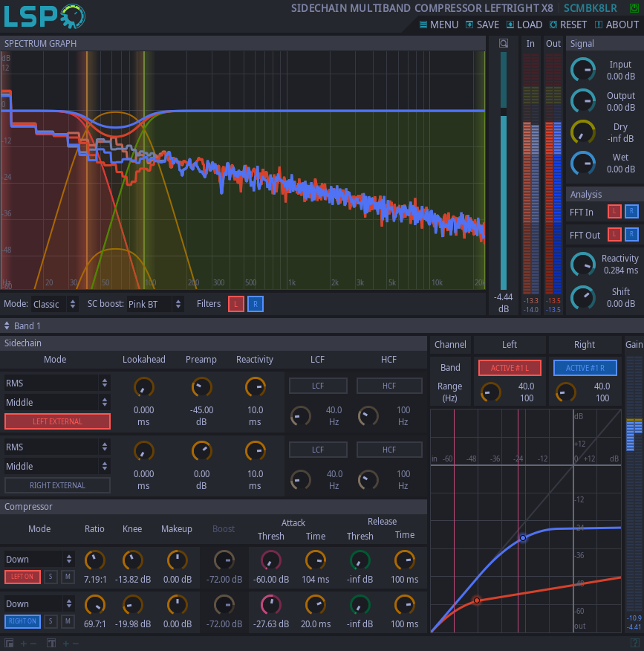Click ACTIVE #1 L band button
The width and height of the screenshot is (644, 651).
click(x=510, y=368)
